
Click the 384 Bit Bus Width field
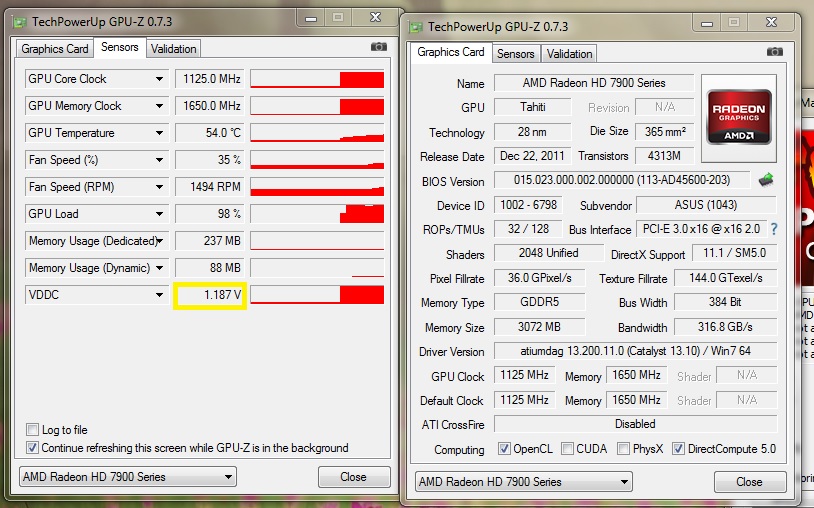[725, 301]
